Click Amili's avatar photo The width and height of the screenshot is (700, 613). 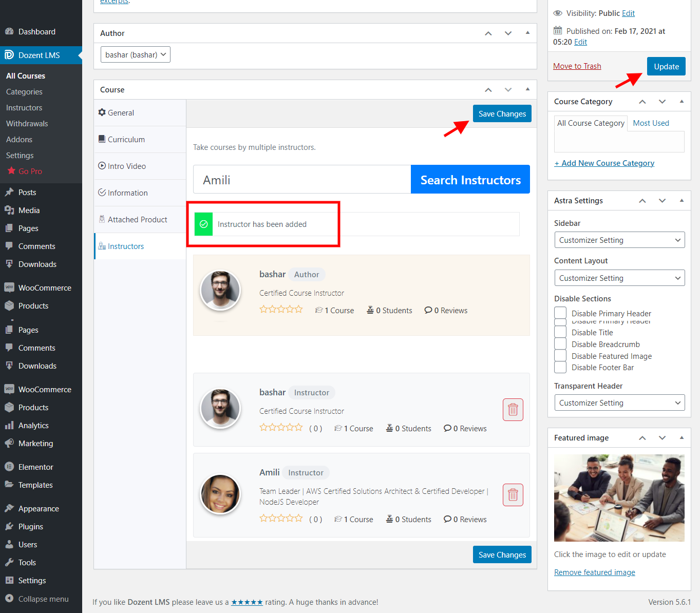220,494
